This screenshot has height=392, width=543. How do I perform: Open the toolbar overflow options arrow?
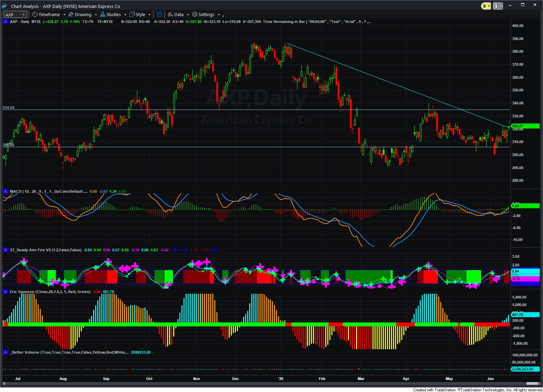click(223, 16)
